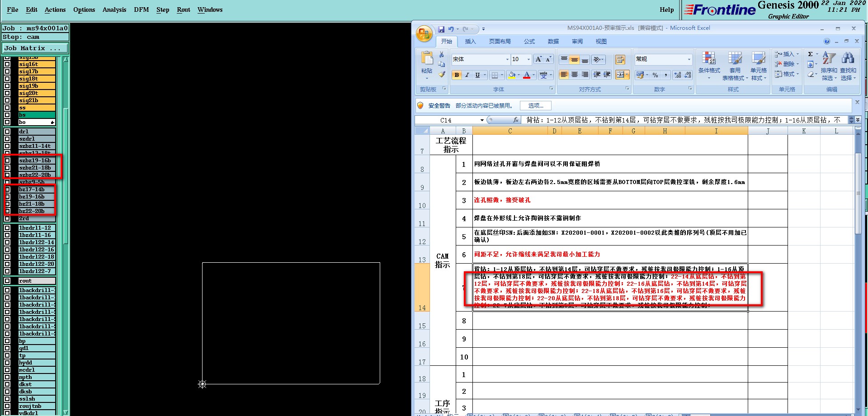Align cell text to the left

(x=564, y=75)
